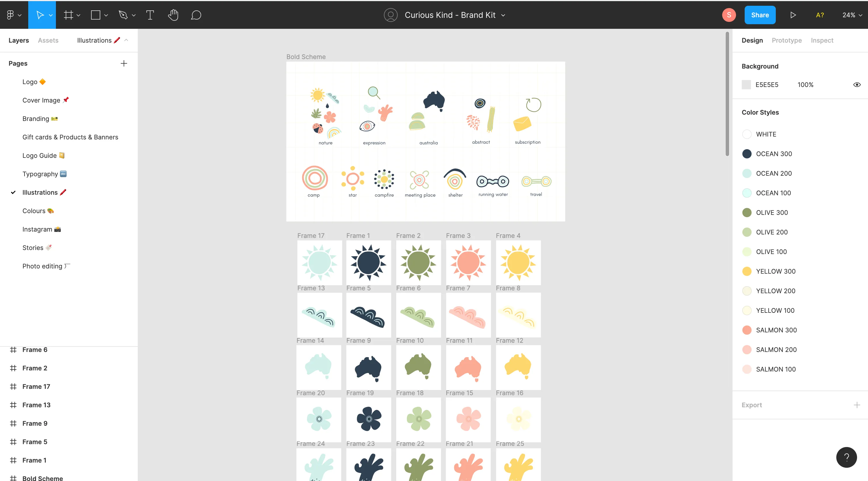Expand shape tools dropdown arrow
Image resolution: width=868 pixels, height=481 pixels.
(106, 15)
